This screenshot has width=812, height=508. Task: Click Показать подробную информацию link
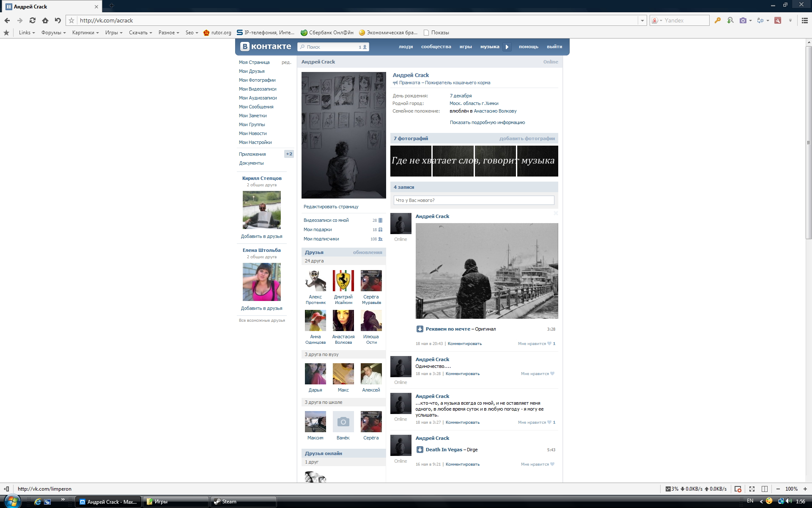(487, 122)
